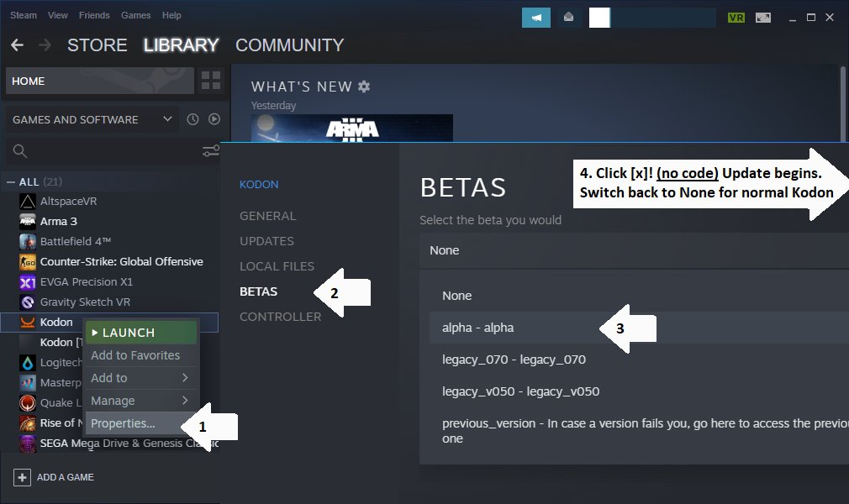This screenshot has width=849, height=504.
Task: Open the UPDATES properties section
Action: point(267,241)
